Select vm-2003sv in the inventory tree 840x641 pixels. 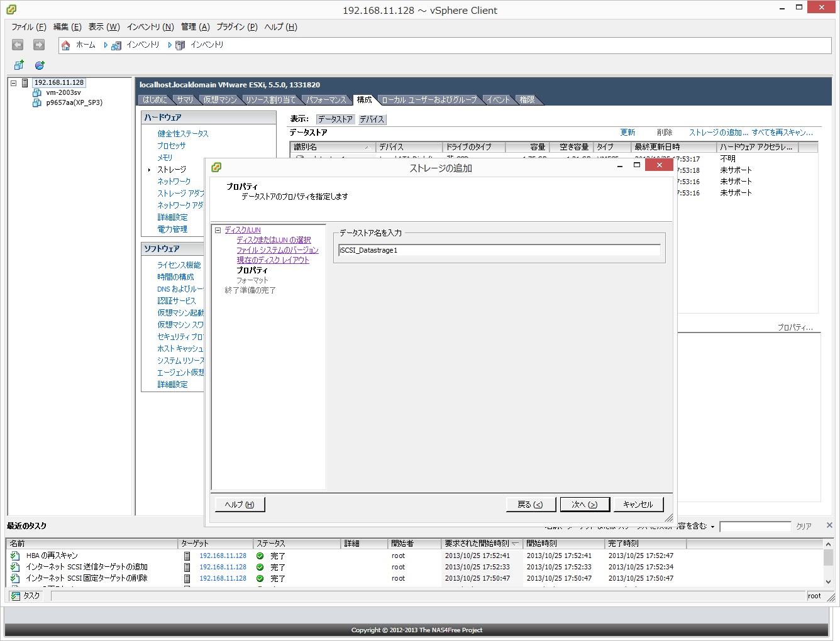[x=64, y=92]
